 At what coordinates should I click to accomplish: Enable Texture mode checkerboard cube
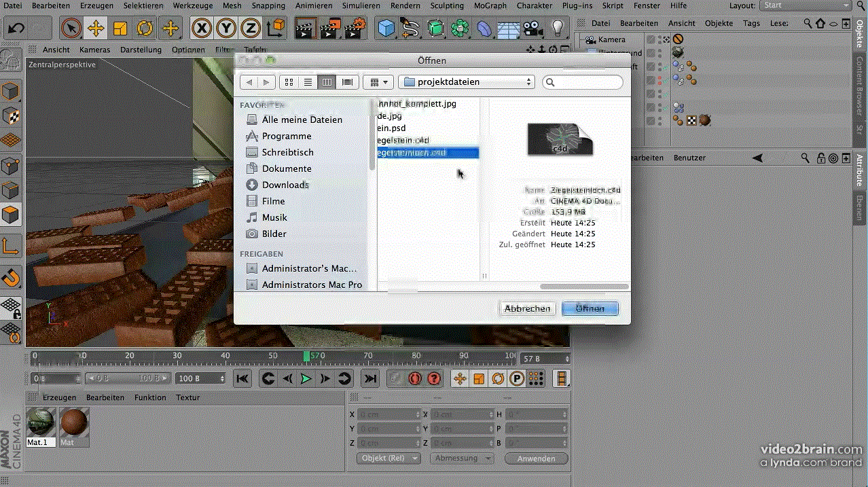coord(11,115)
